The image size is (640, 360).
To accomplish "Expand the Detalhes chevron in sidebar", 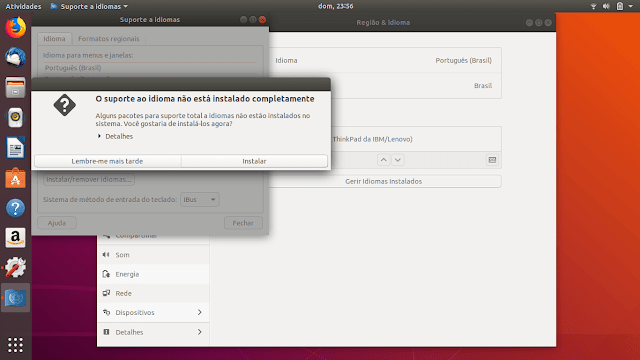I will (x=200, y=332).
